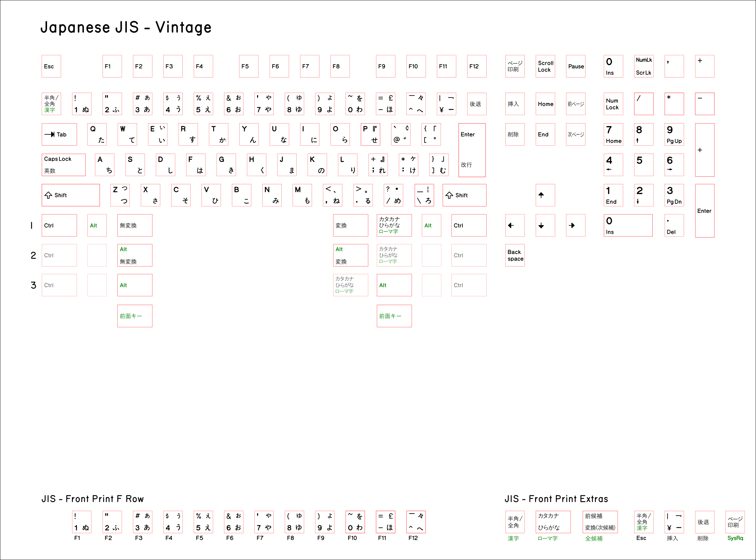Viewport: 756px width, 560px height.
Task: Click the up arrow key
Action: [545, 195]
